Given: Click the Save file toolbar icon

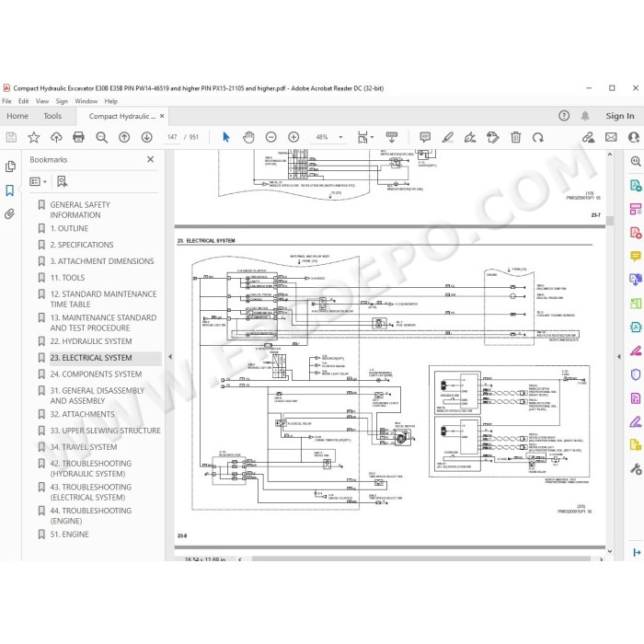Looking at the screenshot, I should tap(11, 137).
